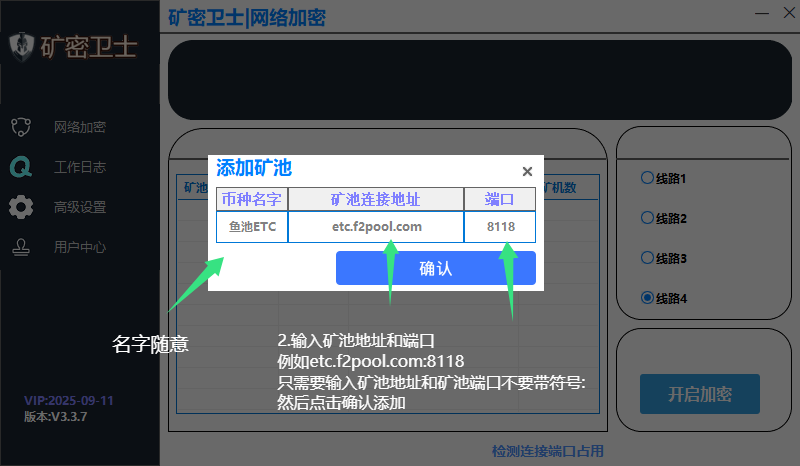
Task: Click the 网络加密 sidebar icon
Action: point(20,127)
